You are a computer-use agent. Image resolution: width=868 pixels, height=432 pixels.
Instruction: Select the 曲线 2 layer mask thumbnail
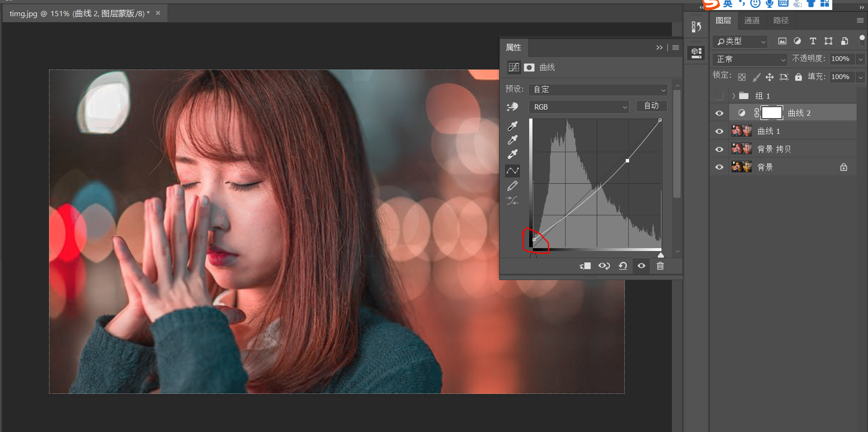pyautogui.click(x=771, y=113)
